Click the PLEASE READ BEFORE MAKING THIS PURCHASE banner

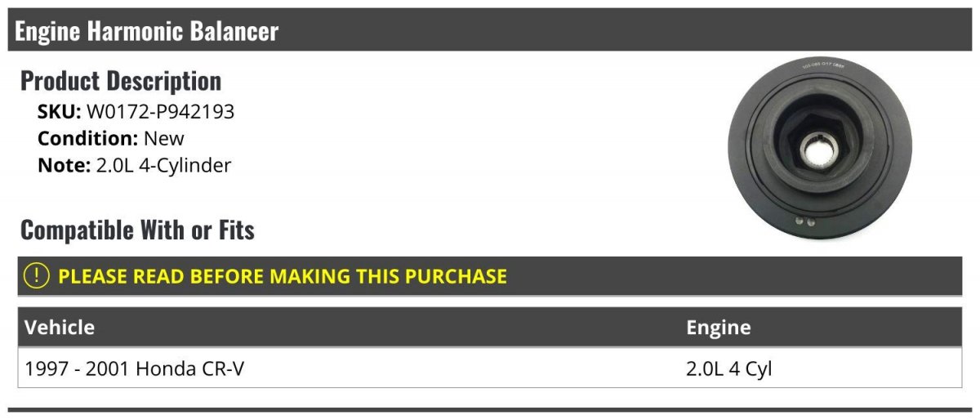click(490, 276)
